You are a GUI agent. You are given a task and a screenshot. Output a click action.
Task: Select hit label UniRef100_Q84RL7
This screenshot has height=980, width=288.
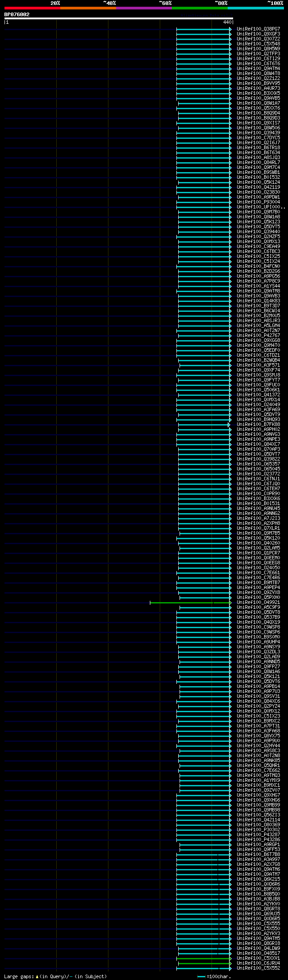[x=258, y=162]
